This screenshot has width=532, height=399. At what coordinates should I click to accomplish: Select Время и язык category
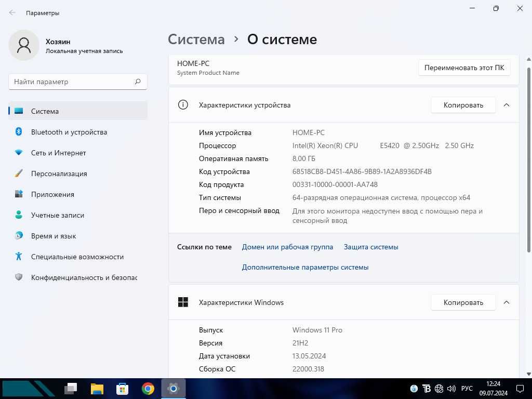tap(78, 236)
